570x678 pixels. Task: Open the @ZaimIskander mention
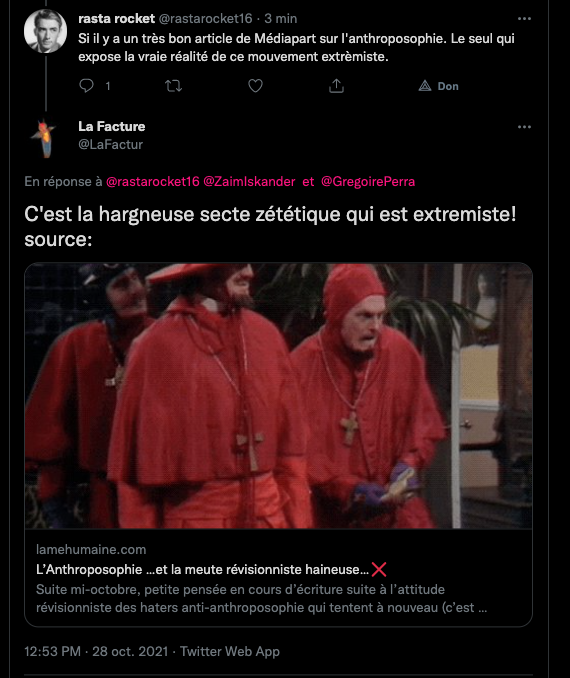coord(249,181)
